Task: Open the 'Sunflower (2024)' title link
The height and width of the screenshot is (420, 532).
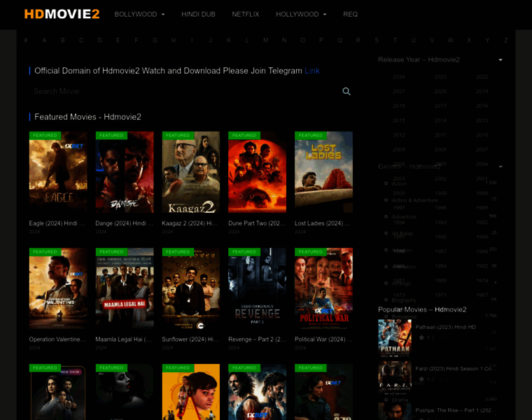Action: pos(190,339)
